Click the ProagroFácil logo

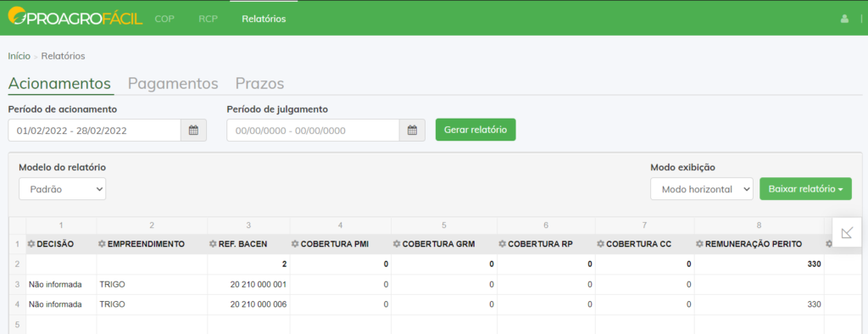tap(75, 18)
